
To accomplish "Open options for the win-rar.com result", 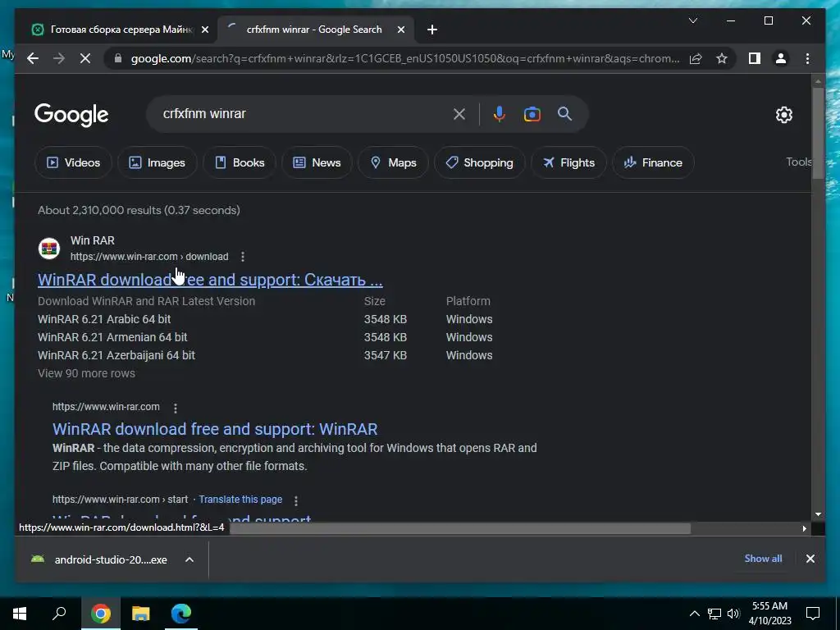I will (176, 408).
